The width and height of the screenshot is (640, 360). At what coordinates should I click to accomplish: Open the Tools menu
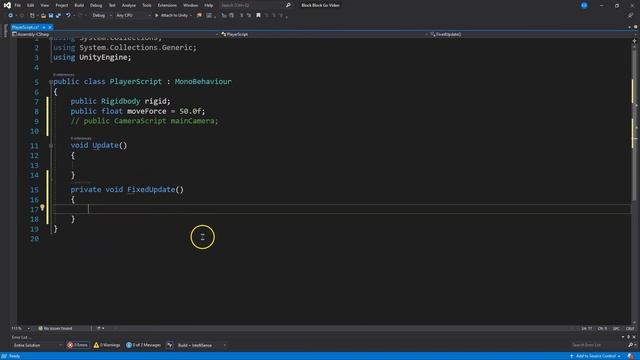pyautogui.click(x=147, y=5)
